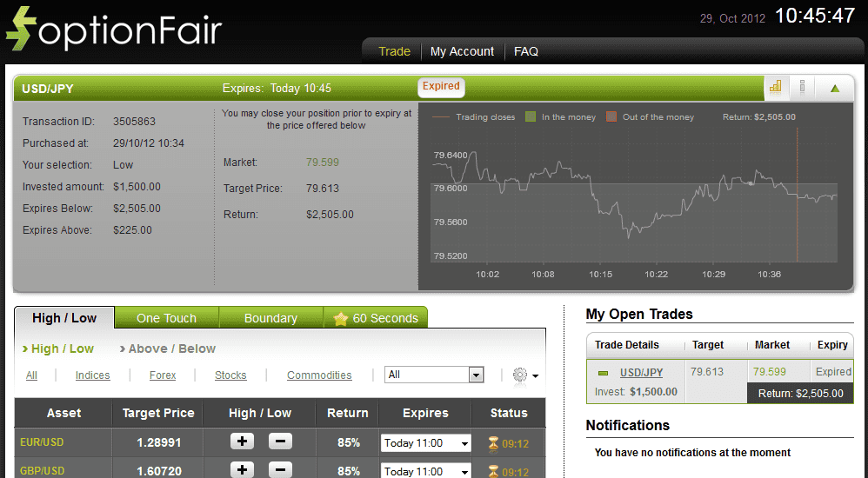
Task: Open the GBP/USD expiry dropdown Today 11:00
Action: [x=425, y=471]
